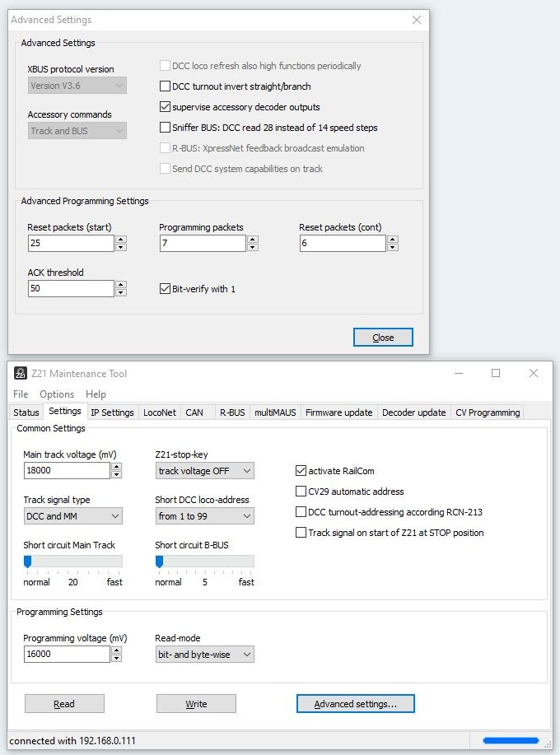Click Short circuit Main Track slider handle
560x755 pixels.
pyautogui.click(x=27, y=562)
